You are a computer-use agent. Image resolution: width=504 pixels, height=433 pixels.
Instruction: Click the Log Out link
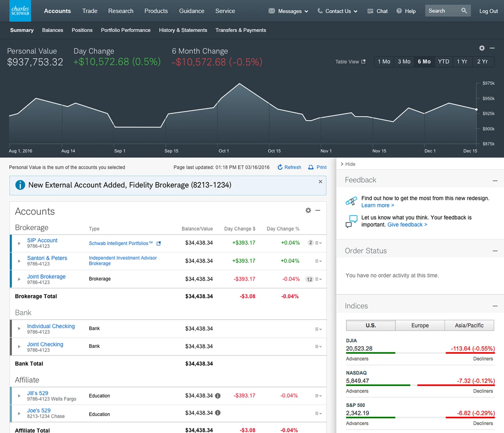pos(488,11)
